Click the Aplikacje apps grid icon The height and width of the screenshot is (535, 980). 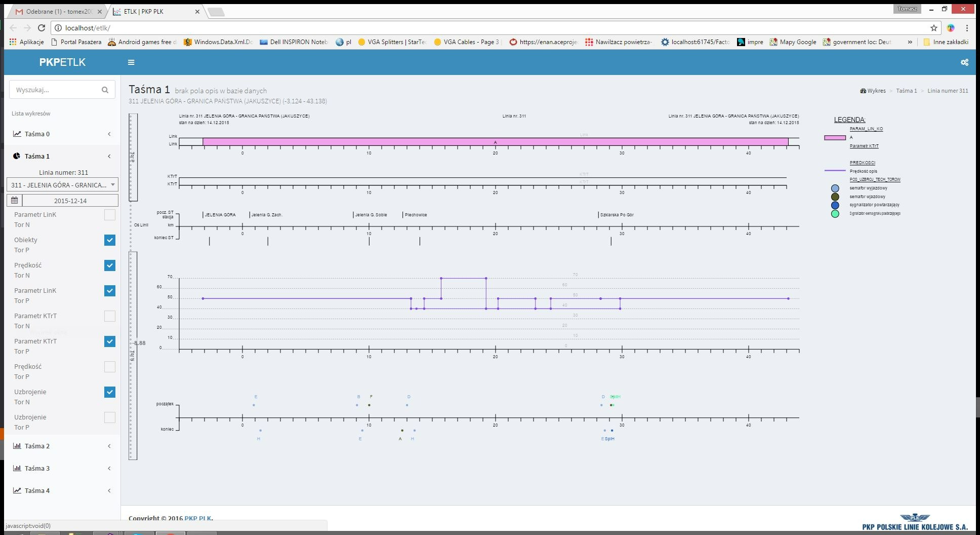point(13,42)
